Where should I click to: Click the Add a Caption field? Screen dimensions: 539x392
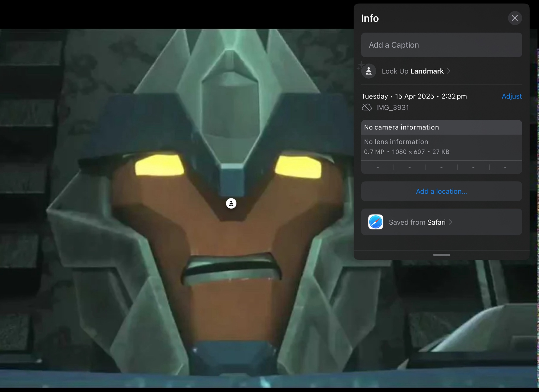coord(441,45)
